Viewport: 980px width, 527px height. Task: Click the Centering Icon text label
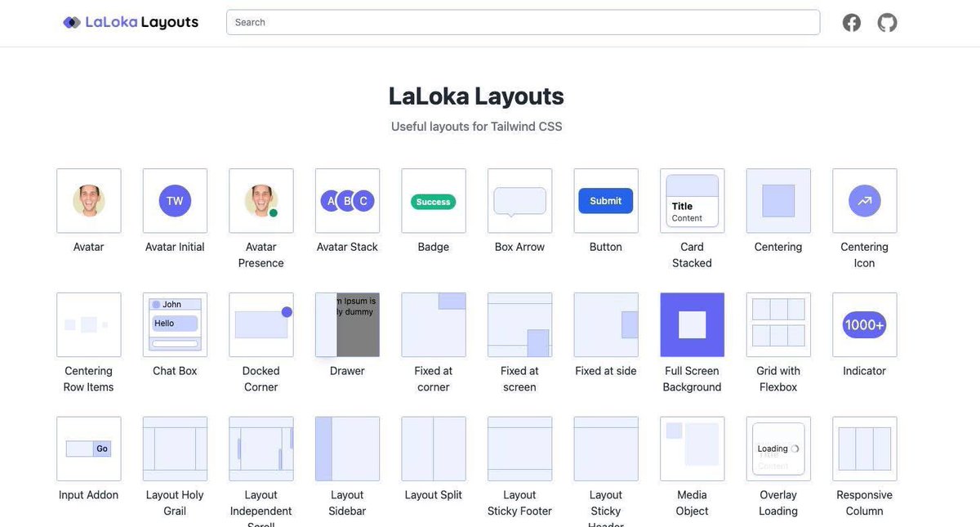(864, 255)
